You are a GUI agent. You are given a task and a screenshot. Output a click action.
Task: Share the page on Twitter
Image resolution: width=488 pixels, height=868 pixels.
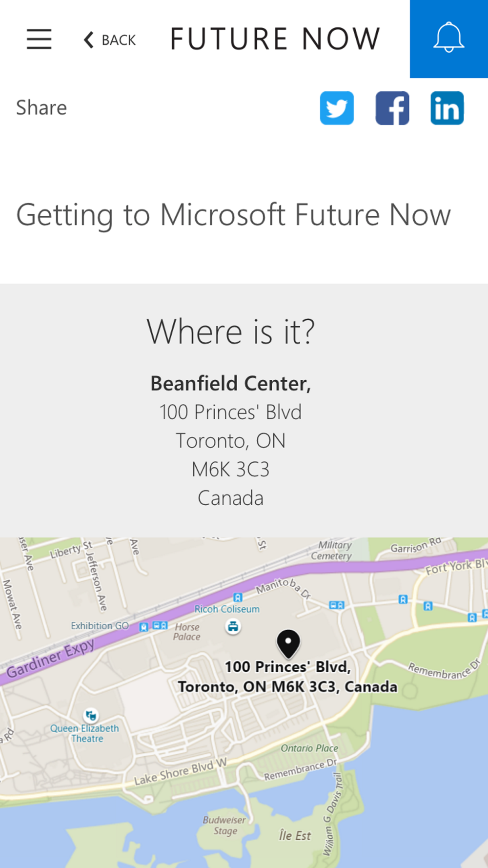337,108
